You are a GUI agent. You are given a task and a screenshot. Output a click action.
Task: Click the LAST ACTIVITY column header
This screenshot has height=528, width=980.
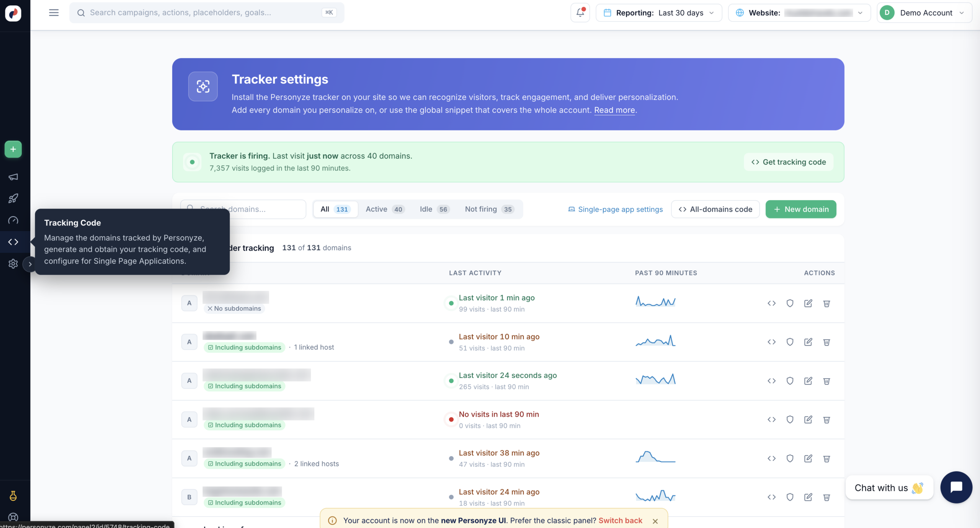[x=475, y=273]
